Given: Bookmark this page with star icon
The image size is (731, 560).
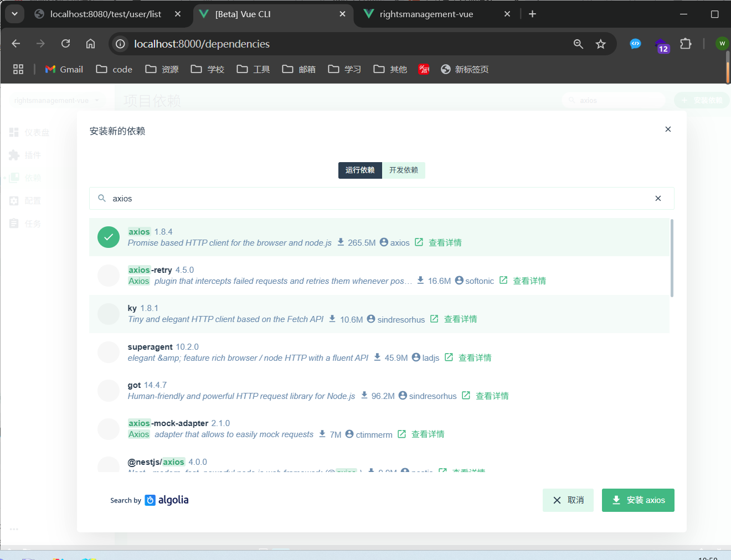Looking at the screenshot, I should [x=601, y=44].
